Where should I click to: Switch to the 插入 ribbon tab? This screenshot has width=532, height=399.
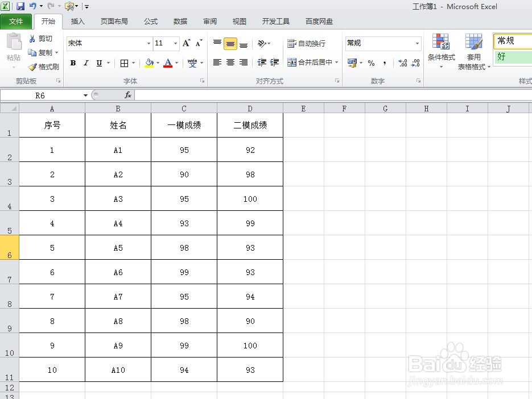[x=77, y=22]
